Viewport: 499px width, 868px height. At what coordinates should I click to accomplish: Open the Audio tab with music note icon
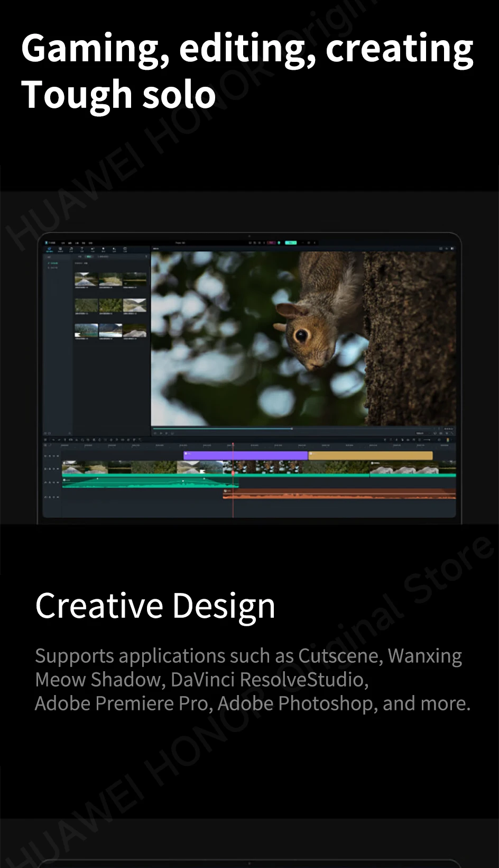pos(71,249)
